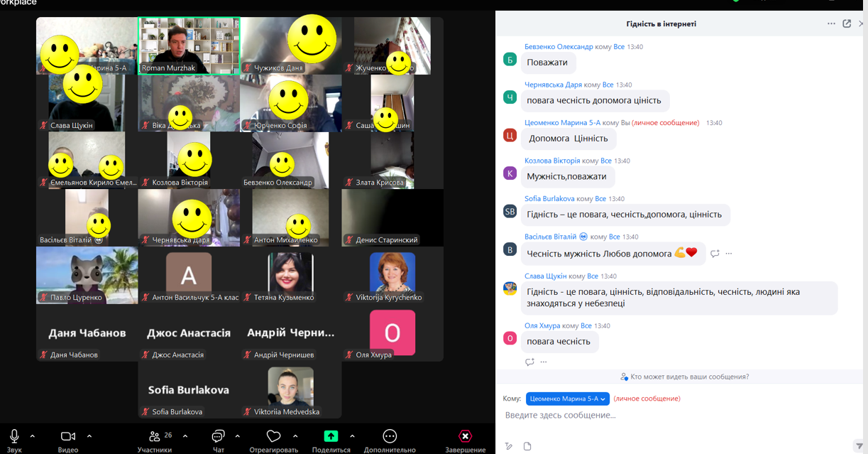Expand audio options arrow next to Звук

click(33, 436)
